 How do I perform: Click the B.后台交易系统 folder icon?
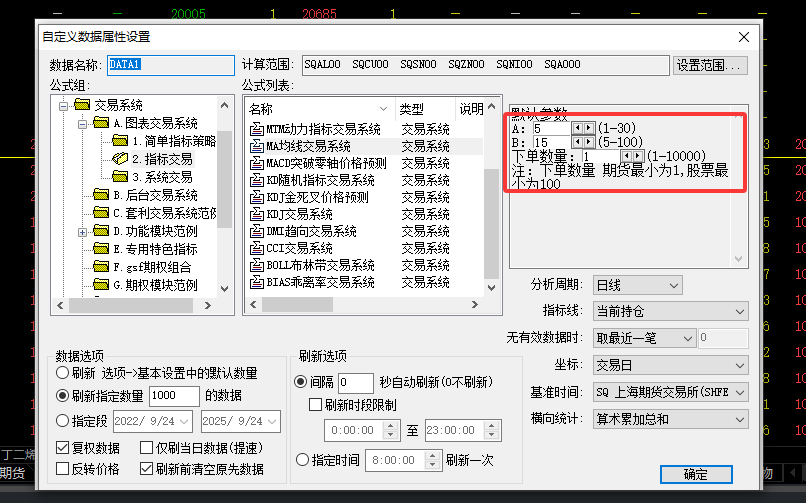click(101, 195)
